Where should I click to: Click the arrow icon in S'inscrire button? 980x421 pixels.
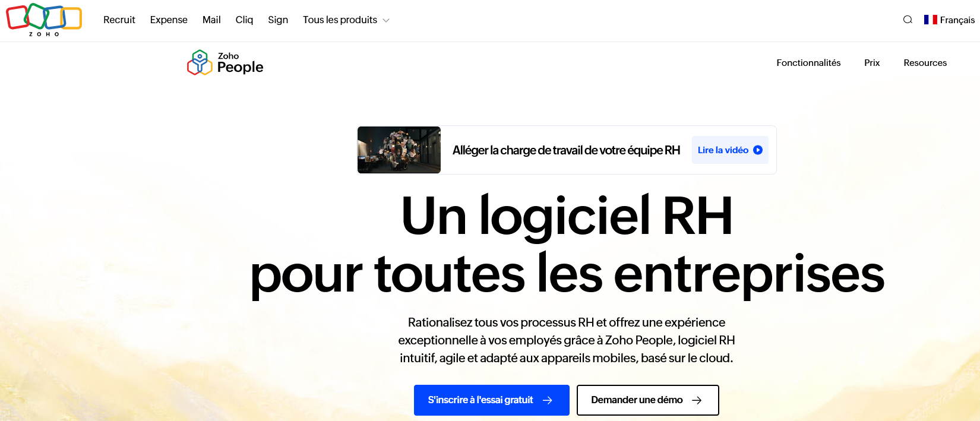point(548,400)
